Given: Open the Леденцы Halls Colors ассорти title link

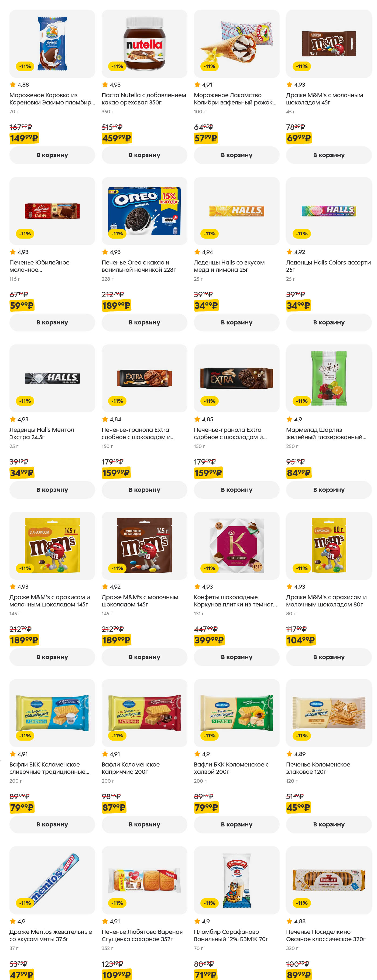Looking at the screenshot, I should [x=328, y=266].
